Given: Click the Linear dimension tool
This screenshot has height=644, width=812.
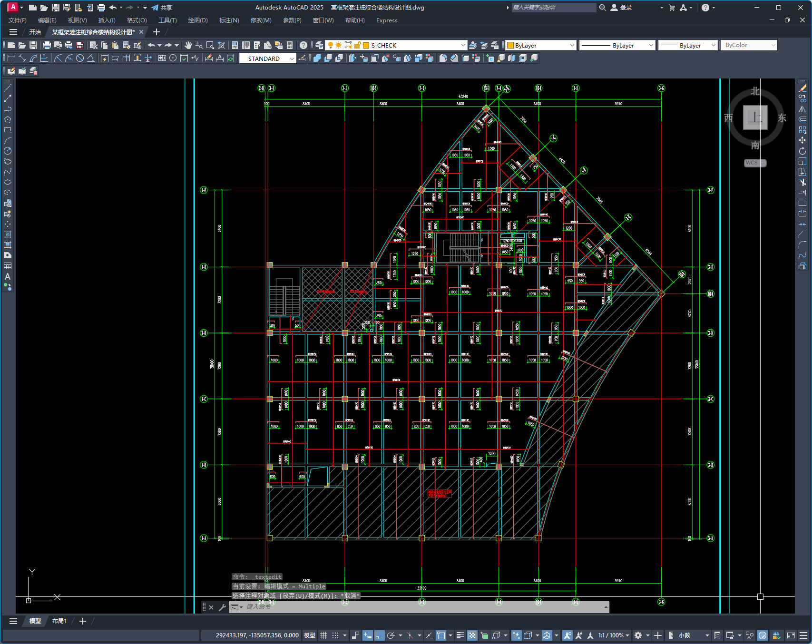Looking at the screenshot, I should tap(11, 58).
